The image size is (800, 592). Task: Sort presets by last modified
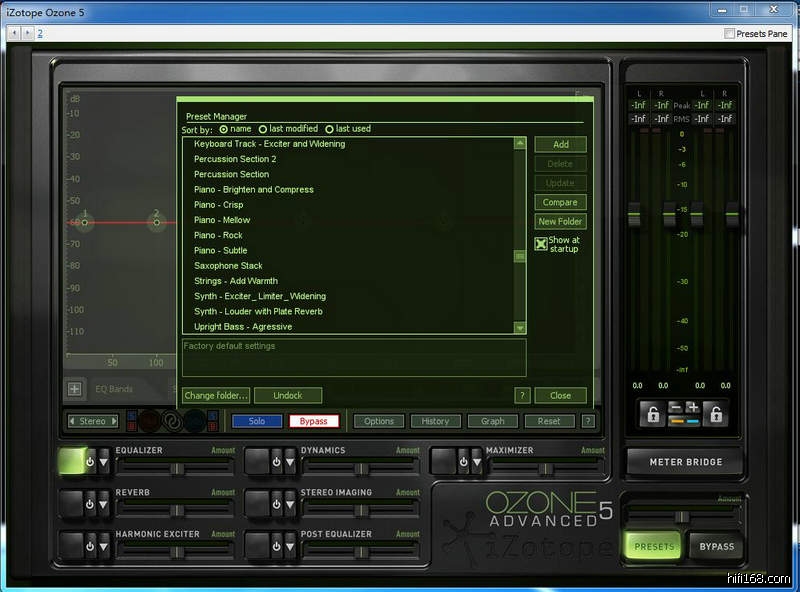click(x=263, y=129)
